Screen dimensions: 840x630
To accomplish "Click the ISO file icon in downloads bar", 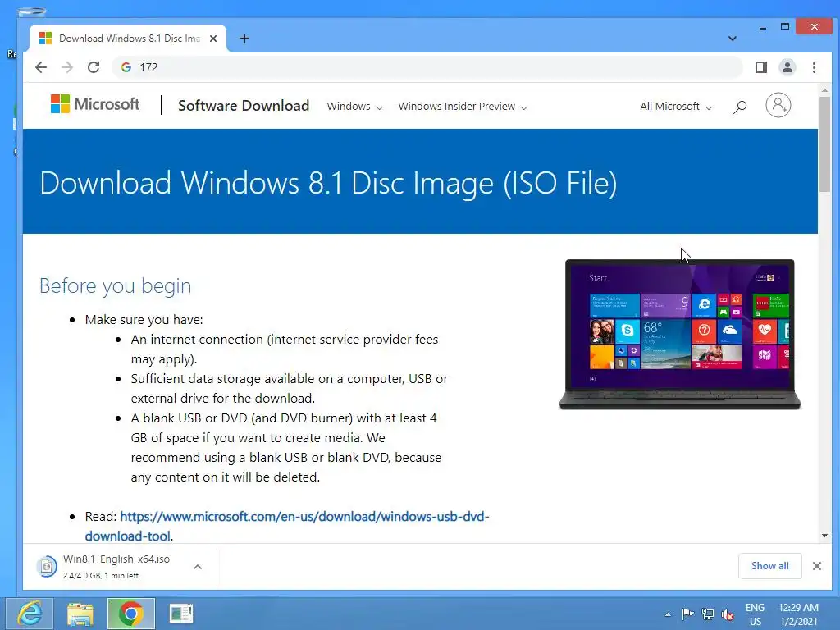I will coord(47,566).
